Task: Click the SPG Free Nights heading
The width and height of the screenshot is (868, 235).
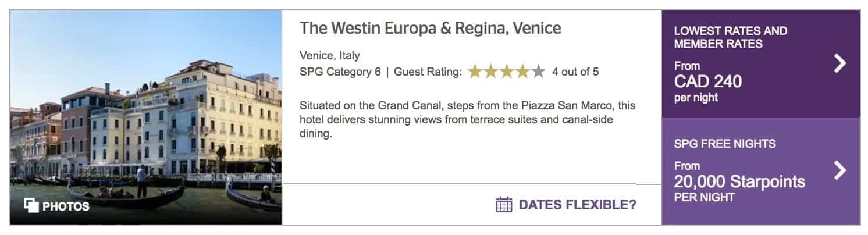Action: pos(724,144)
